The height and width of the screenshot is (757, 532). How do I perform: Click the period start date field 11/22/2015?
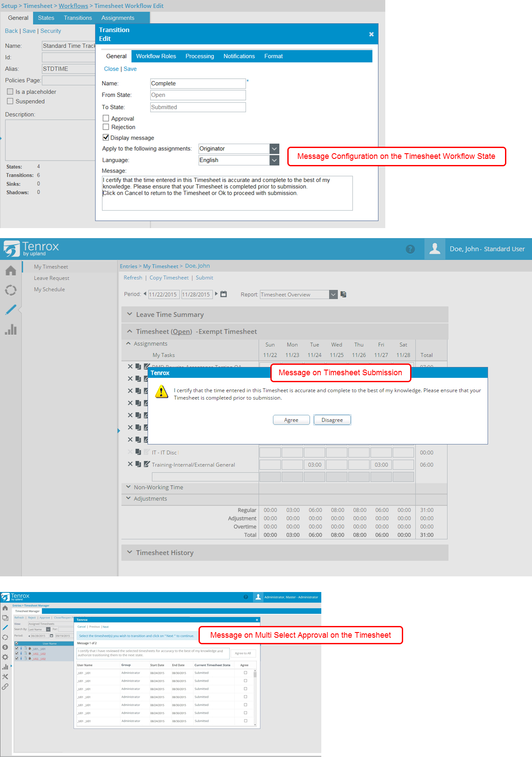(x=164, y=294)
